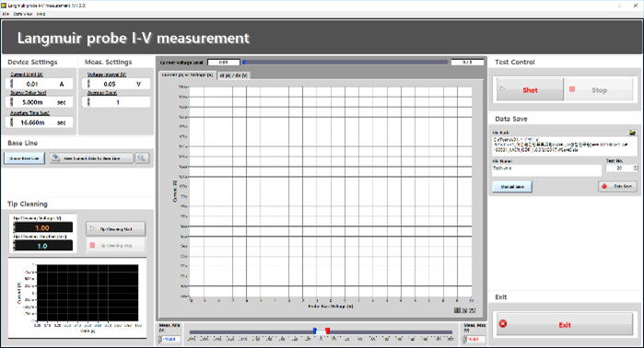Open the Help menu

(41, 14)
